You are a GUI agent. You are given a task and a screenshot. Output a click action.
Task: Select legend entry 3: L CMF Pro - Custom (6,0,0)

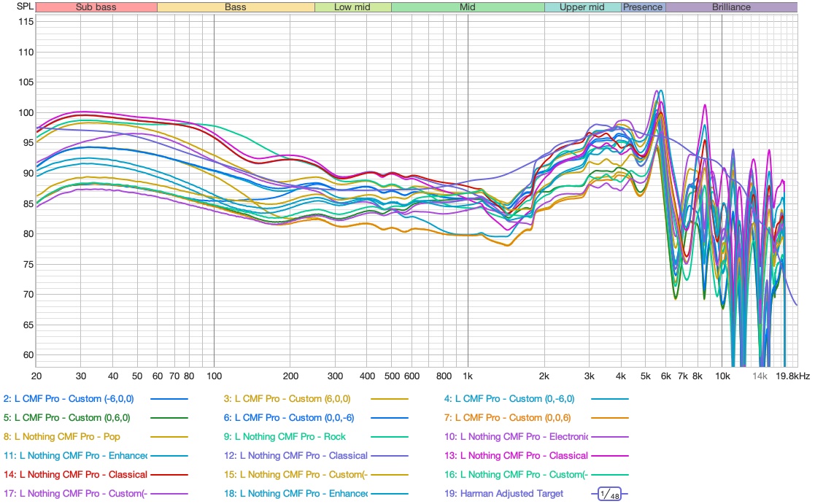click(x=287, y=399)
